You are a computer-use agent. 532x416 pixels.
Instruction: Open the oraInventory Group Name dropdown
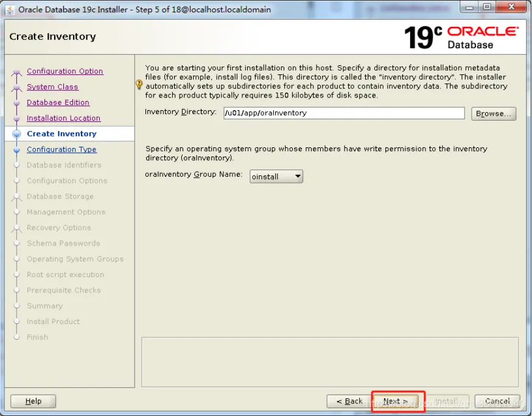[276, 176]
